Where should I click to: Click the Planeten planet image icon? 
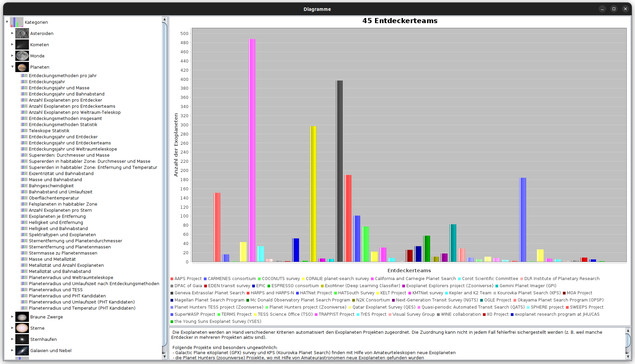(22, 67)
